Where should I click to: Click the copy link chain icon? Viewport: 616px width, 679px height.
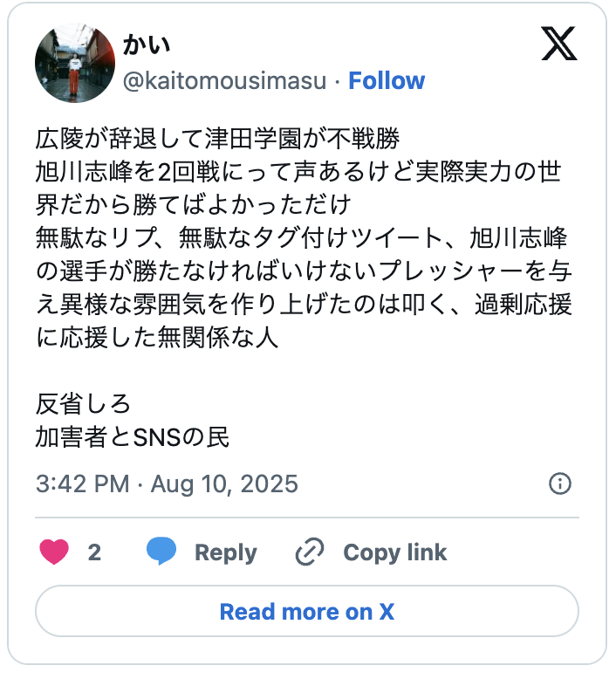click(310, 552)
